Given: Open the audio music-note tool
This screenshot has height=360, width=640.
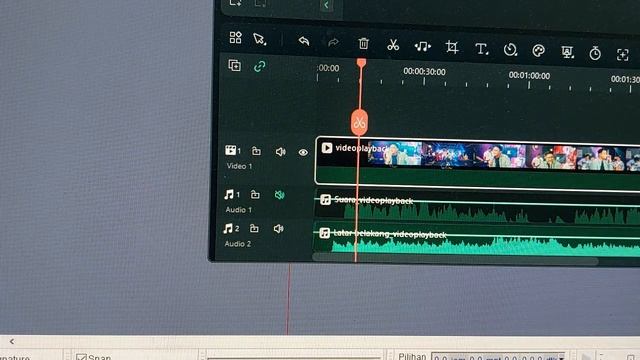Looking at the screenshot, I should pyautogui.click(x=422, y=47).
